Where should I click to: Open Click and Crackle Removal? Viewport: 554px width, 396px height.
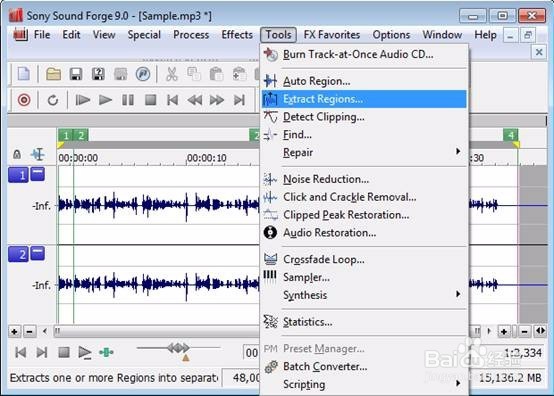pyautogui.click(x=364, y=197)
